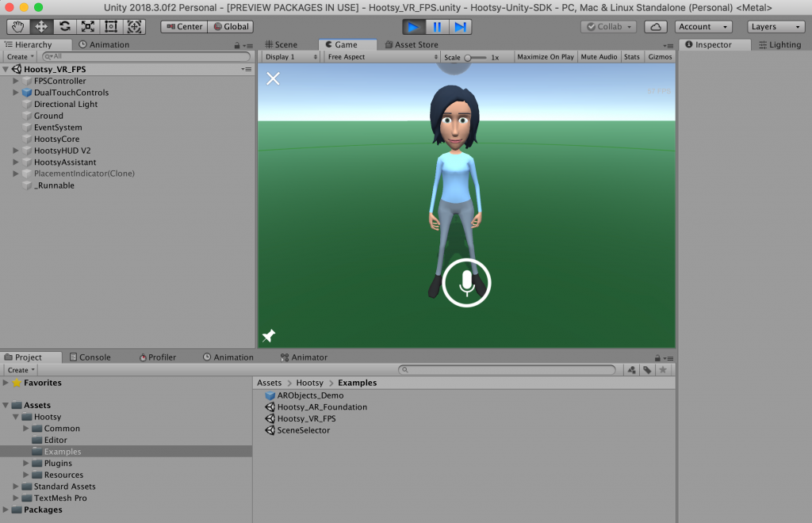The height and width of the screenshot is (523, 812).
Task: Open the Animator tab
Action: point(304,357)
